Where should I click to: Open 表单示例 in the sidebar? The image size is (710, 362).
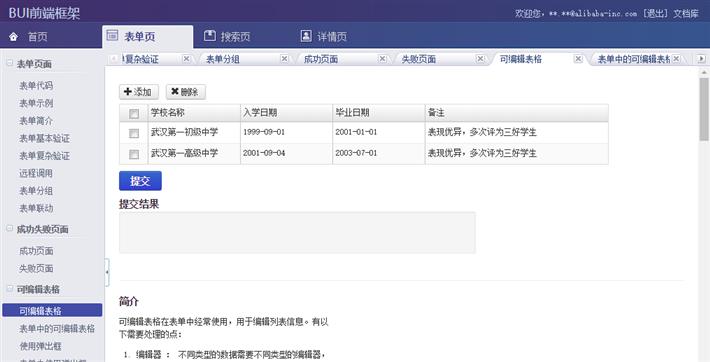click(36, 103)
